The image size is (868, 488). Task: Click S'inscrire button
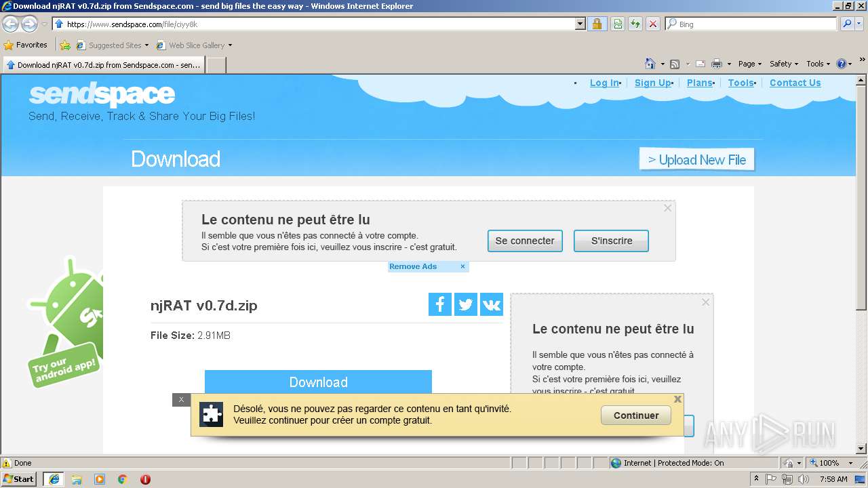click(x=612, y=241)
